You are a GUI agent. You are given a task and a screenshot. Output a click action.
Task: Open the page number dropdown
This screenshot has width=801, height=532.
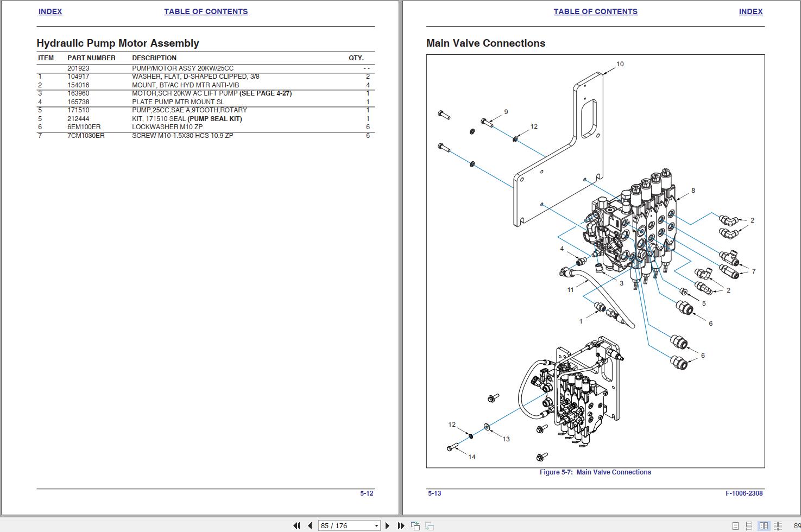click(x=376, y=525)
